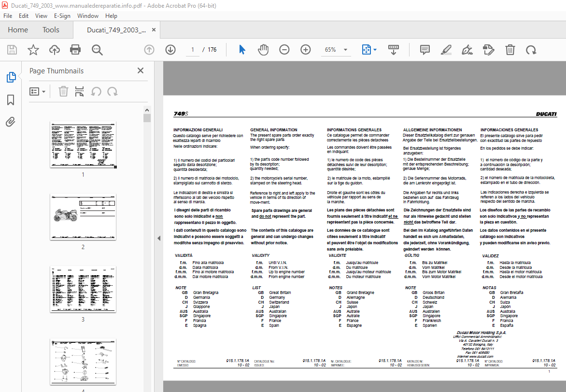Image resolution: width=566 pixels, height=392 pixels.
Task: Click the page number input field
Action: (192, 50)
